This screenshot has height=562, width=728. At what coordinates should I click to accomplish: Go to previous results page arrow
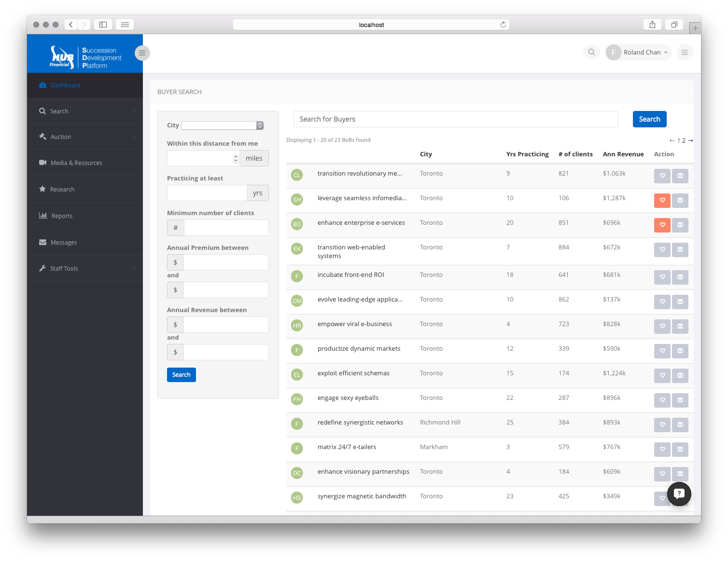672,140
